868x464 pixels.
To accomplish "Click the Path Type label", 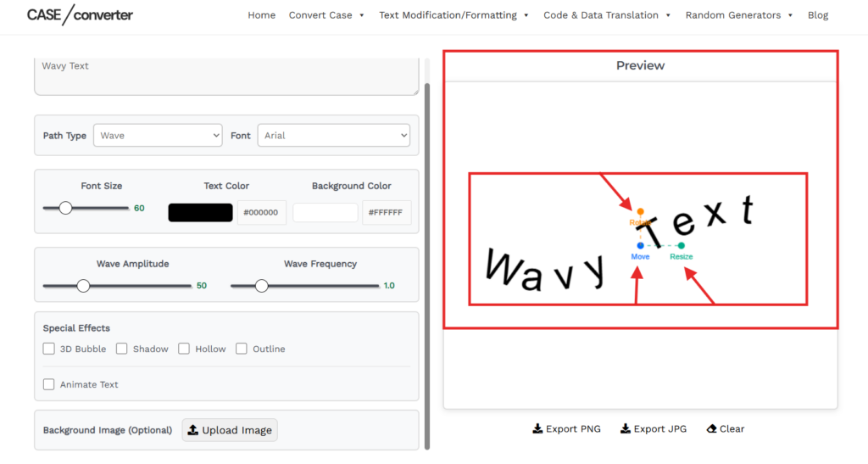I will click(64, 136).
